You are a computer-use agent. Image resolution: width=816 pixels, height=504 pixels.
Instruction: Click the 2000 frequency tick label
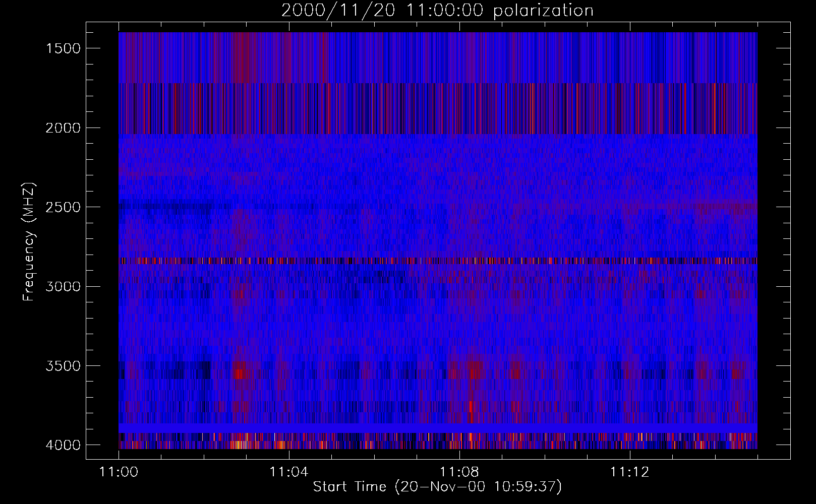coord(63,128)
